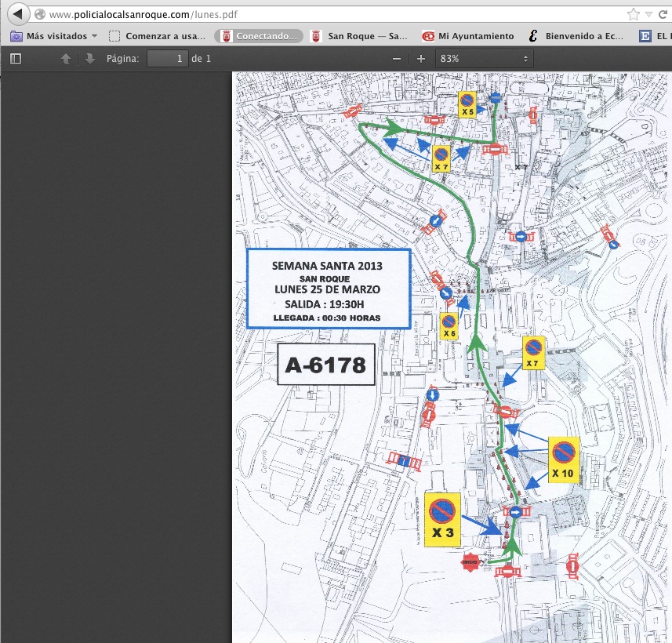
Task: Open the 83% zoom level dropdown
Action: 483,59
